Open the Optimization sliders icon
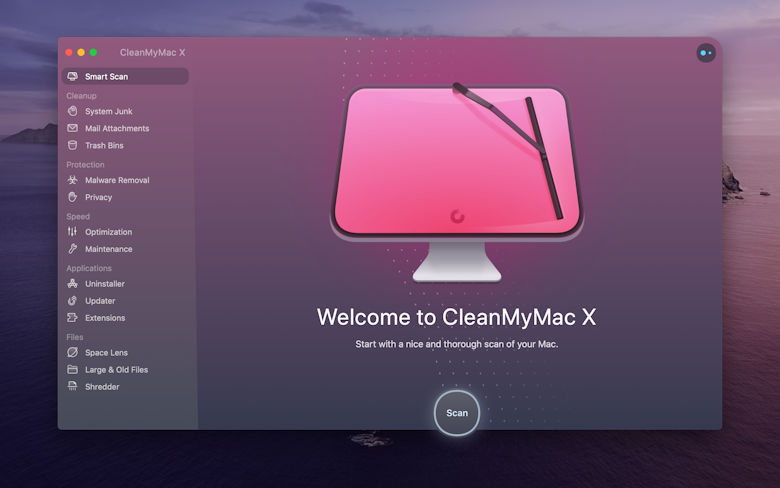This screenshot has height=488, width=780. pos(72,232)
